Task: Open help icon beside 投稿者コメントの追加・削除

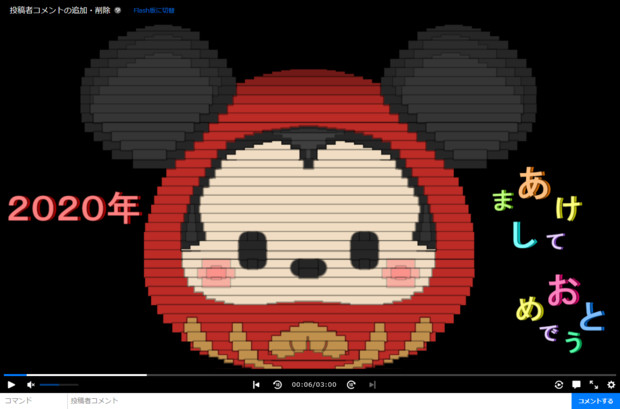Action: tap(118, 10)
